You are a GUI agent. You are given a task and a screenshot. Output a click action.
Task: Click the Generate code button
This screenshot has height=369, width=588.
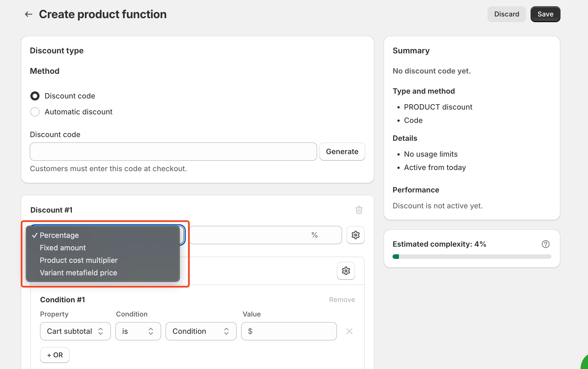342,152
